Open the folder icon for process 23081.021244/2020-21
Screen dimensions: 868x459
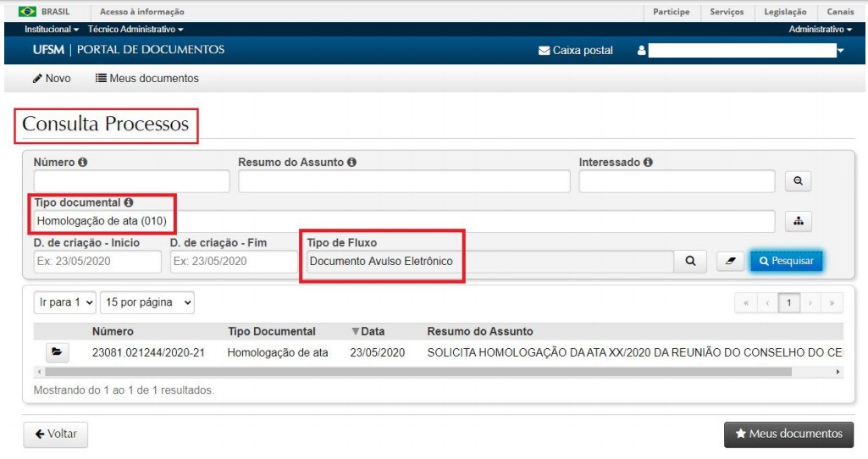57,352
